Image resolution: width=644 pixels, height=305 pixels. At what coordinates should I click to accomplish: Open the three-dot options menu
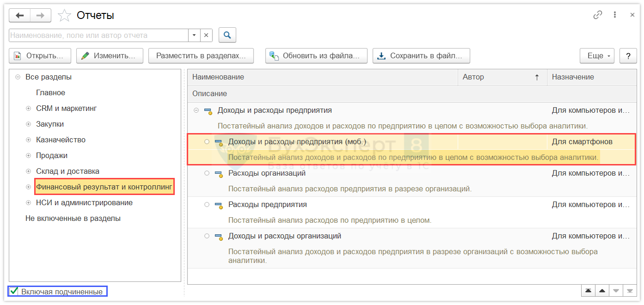click(x=615, y=15)
